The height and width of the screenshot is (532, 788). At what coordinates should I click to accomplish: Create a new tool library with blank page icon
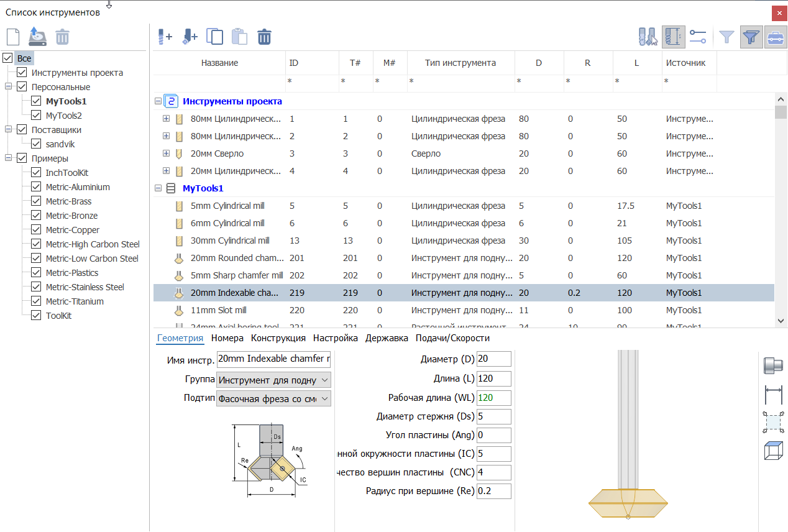[x=12, y=37]
